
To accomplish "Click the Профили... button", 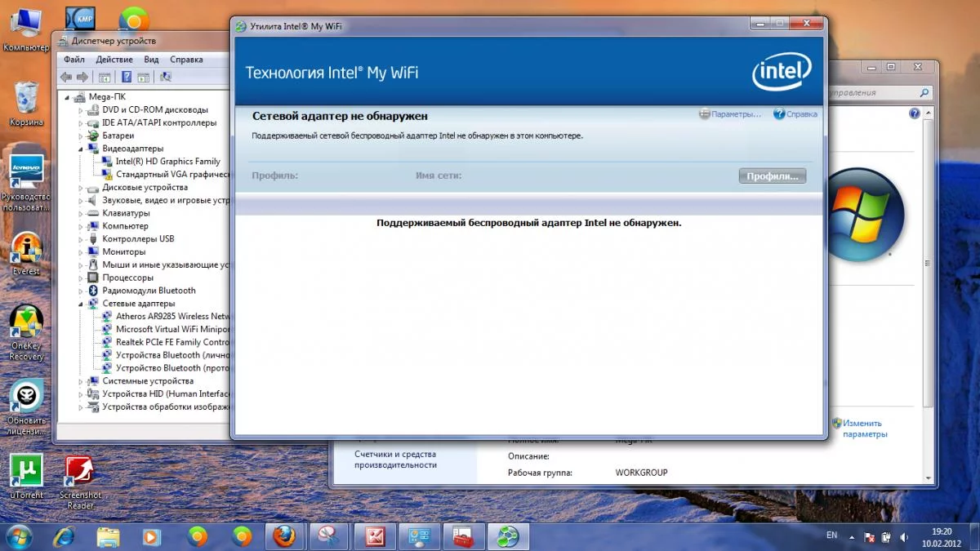I will coord(772,176).
